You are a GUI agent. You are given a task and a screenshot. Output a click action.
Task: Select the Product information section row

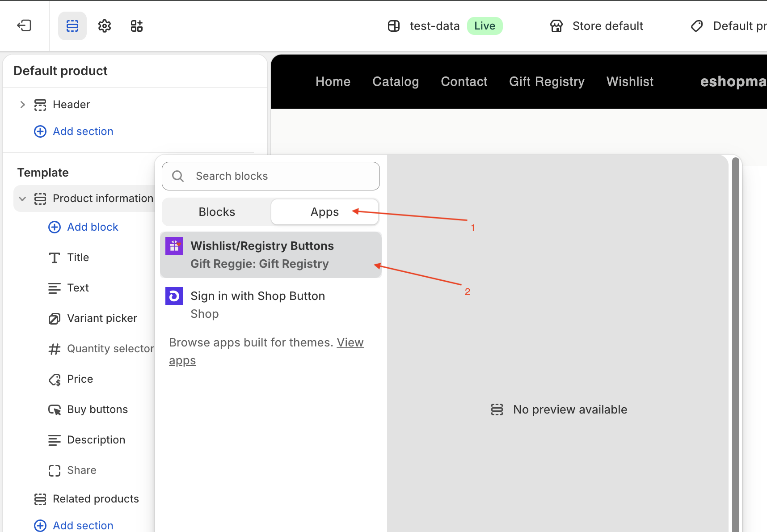coord(84,198)
